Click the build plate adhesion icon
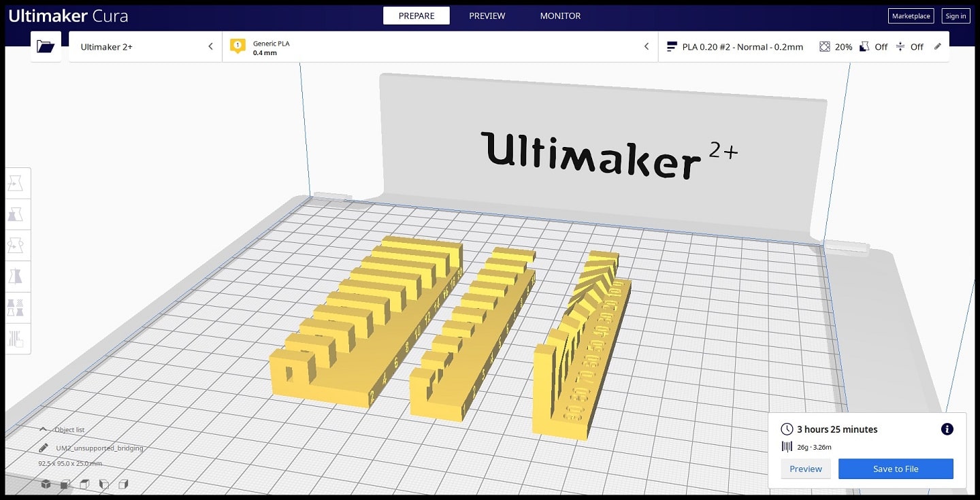 pyautogui.click(x=900, y=47)
